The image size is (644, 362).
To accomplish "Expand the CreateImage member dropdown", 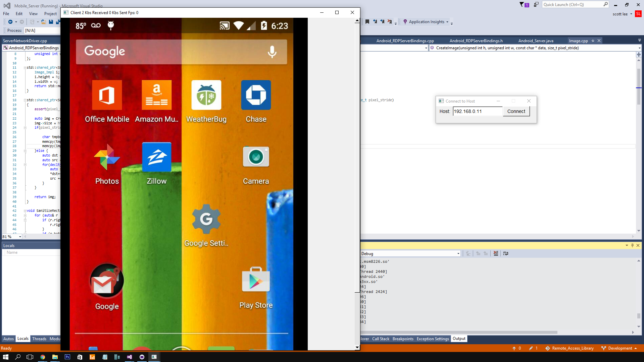I will tap(639, 48).
